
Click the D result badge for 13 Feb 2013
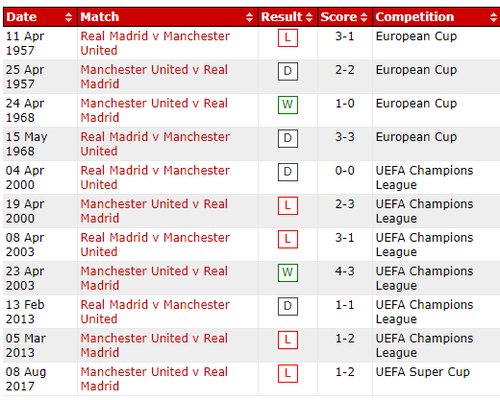pos(288,306)
